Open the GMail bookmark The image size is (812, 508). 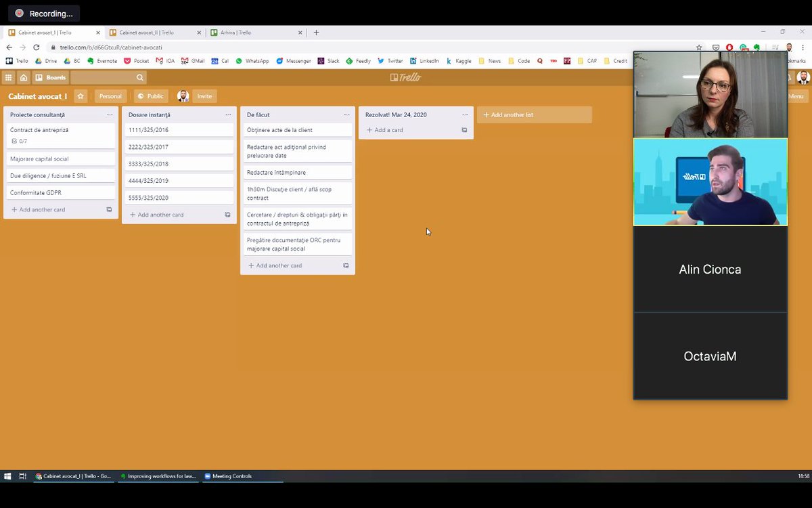(193, 61)
